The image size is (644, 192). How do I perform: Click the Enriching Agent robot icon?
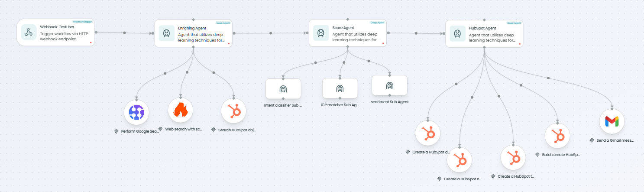click(x=167, y=33)
